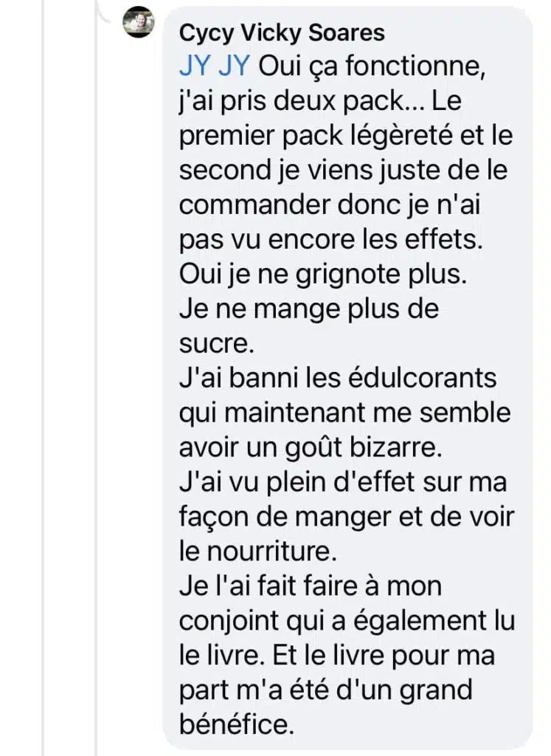This screenshot has height=756, width=551.
Task: Click the line 'pas vu encore les effets.'
Action: click(331, 240)
